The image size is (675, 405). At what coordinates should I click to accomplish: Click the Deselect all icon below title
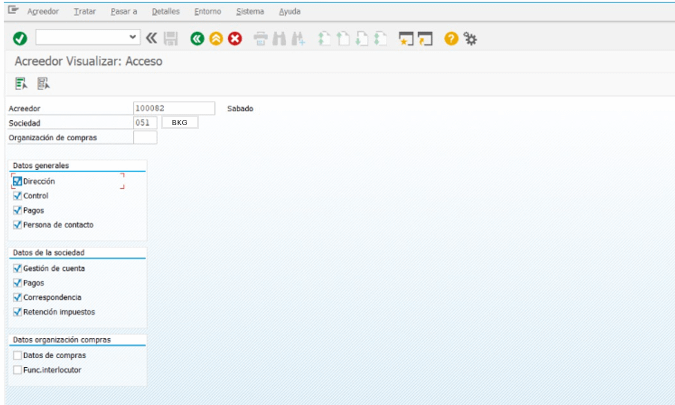pos(43,83)
